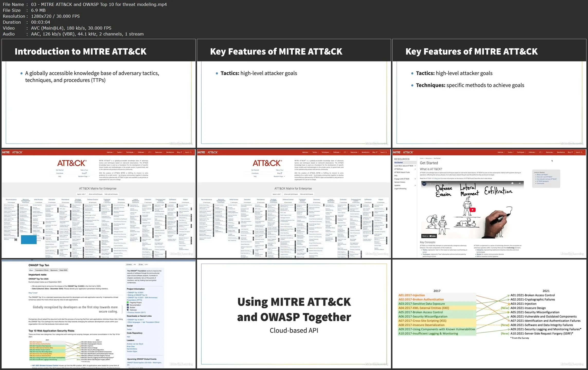Click Documentation book icon on OWASP page
The width and height of the screenshot is (588, 370).
point(128,305)
